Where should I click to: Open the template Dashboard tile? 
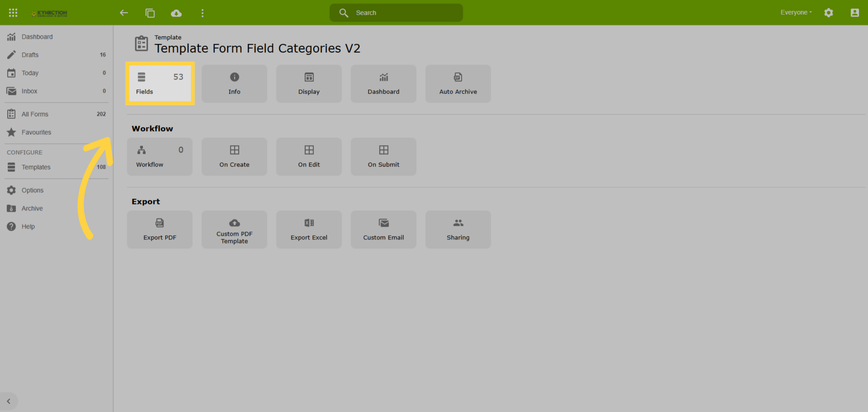click(x=383, y=84)
